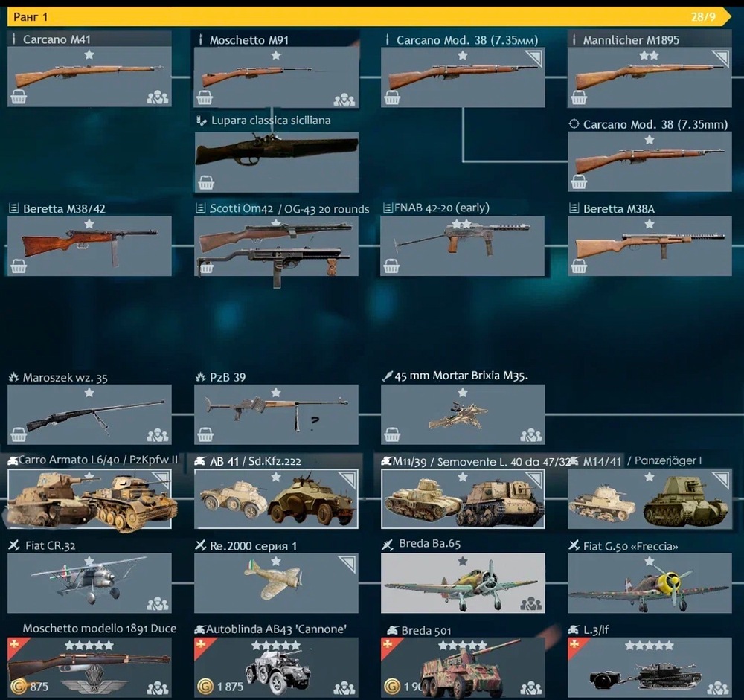Screen dimensions: 744x700
Task: Expand corner triangle on AB 41 / Sd.Kfz.222
Action: 349,478
